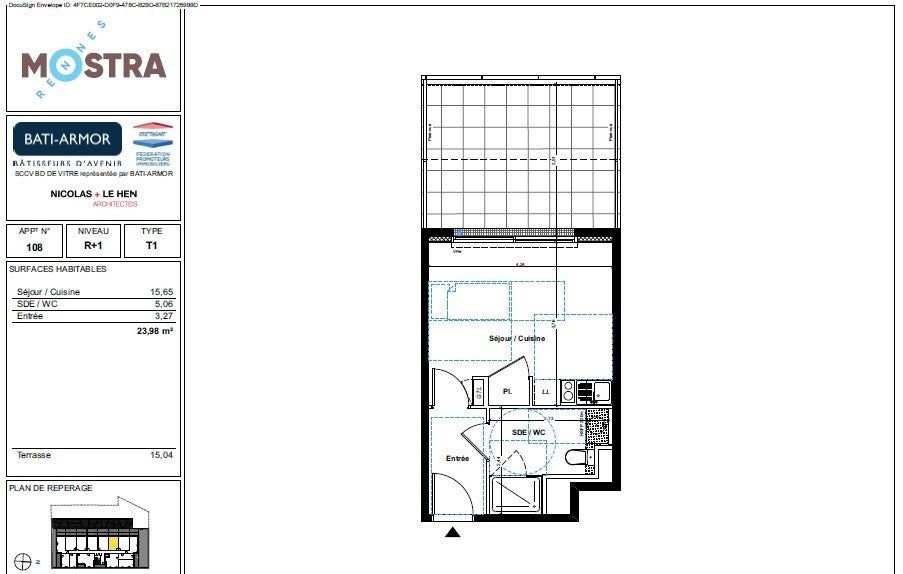This screenshot has width=903, height=574.
Task: Click the SDE / WC 5,06 surface row
Action: click(94, 304)
